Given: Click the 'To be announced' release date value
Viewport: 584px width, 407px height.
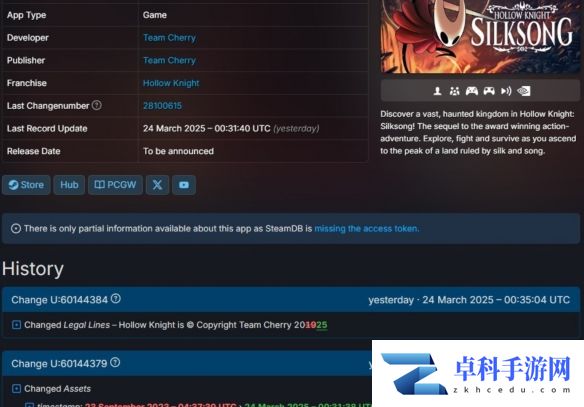Looking at the screenshot, I should pos(178,151).
